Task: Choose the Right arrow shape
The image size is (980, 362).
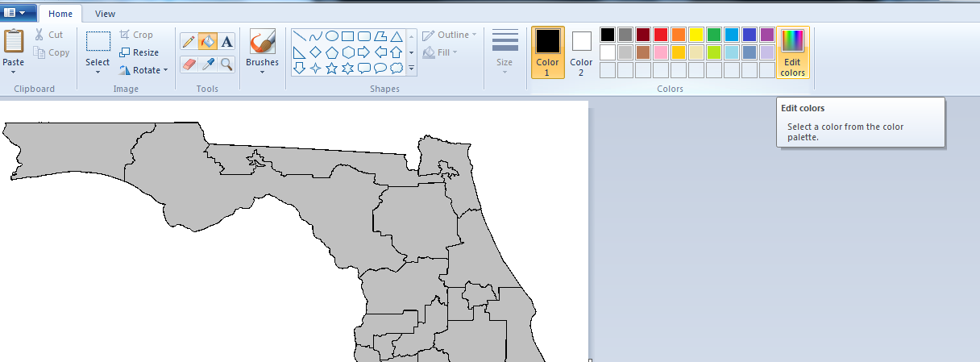Action: 363,52
